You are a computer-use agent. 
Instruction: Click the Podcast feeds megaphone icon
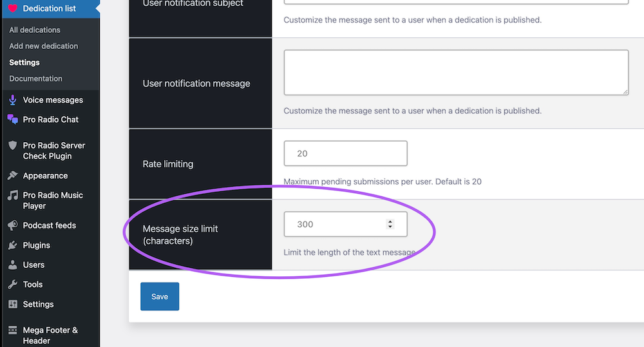click(12, 225)
